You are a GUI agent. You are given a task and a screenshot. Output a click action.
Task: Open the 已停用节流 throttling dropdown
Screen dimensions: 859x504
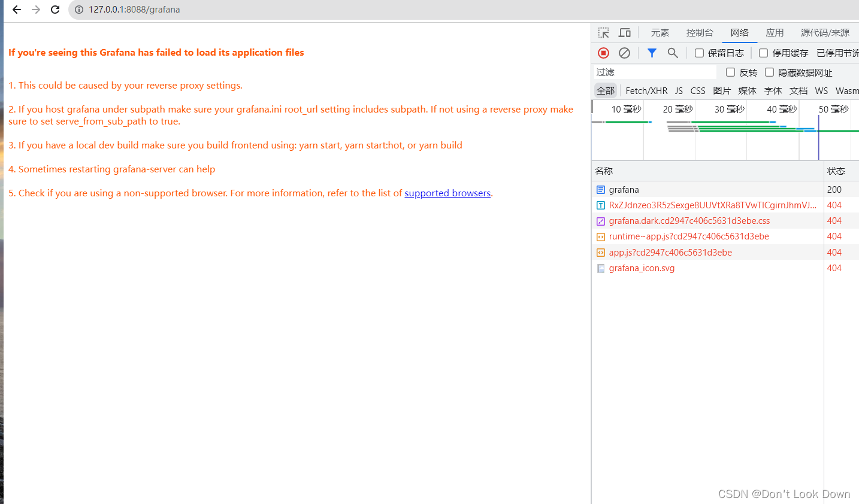837,53
